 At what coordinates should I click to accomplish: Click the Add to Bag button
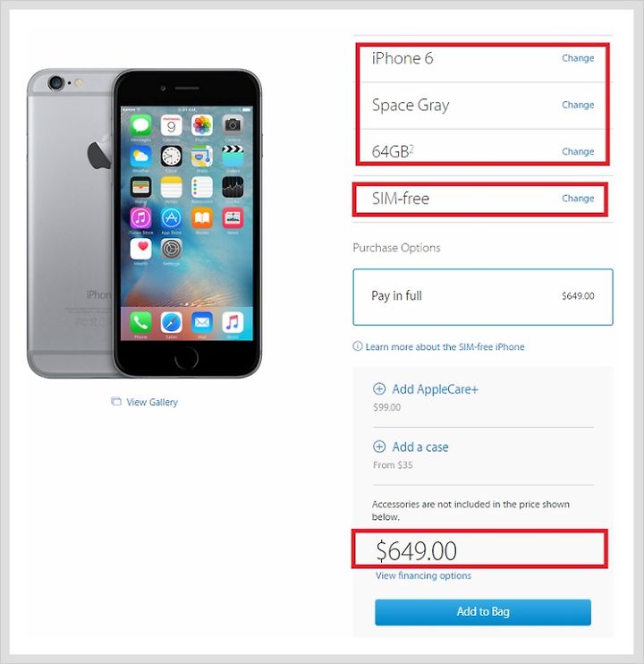tap(483, 612)
